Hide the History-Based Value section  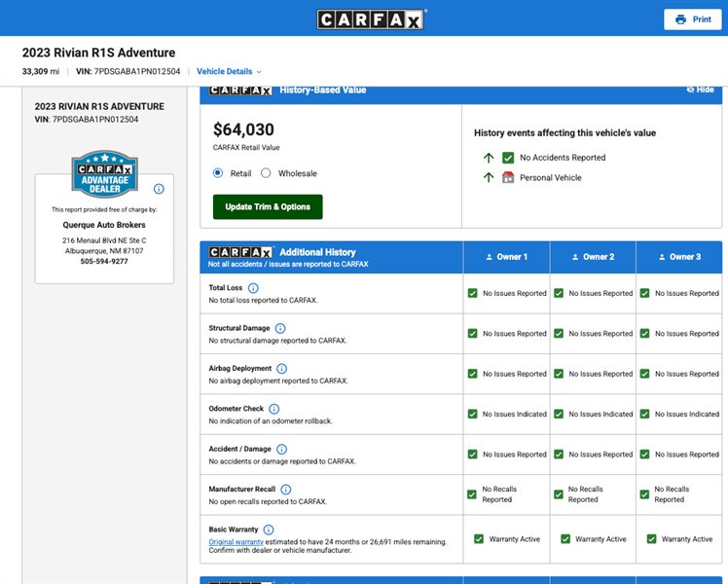pyautogui.click(x=700, y=90)
